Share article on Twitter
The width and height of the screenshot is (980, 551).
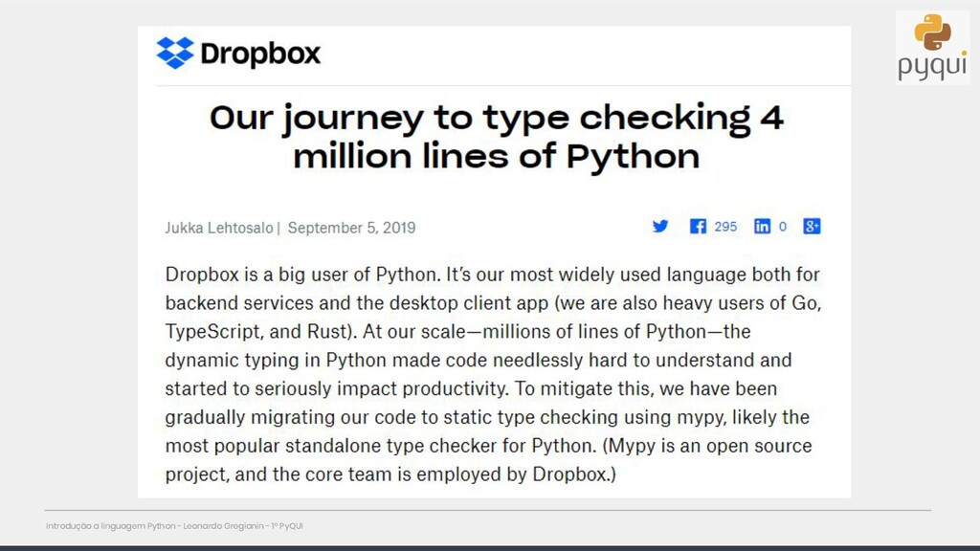[x=660, y=226]
